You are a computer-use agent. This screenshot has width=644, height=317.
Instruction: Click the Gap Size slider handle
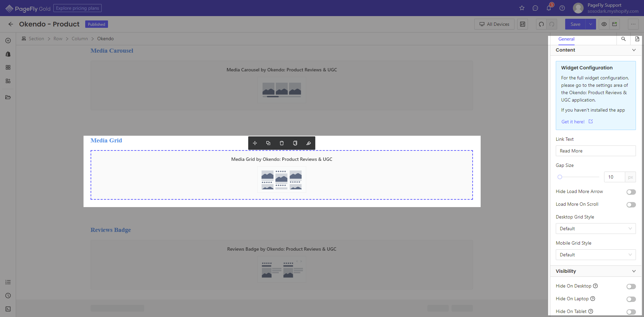560,177
